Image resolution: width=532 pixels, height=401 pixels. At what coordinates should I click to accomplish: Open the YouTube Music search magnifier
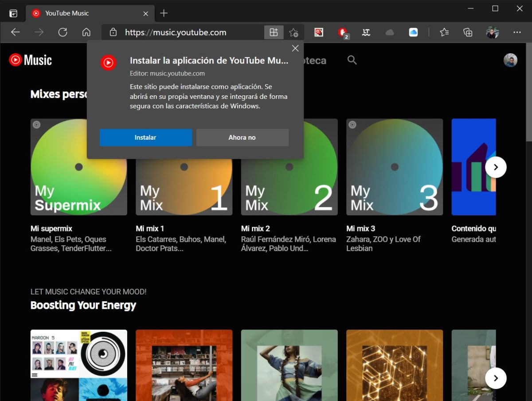[352, 60]
